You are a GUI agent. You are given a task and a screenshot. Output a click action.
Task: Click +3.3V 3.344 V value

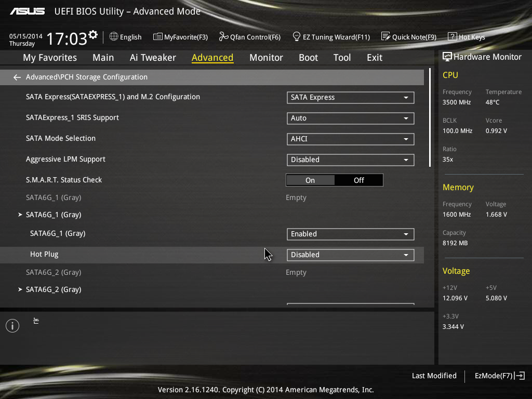tap(453, 326)
